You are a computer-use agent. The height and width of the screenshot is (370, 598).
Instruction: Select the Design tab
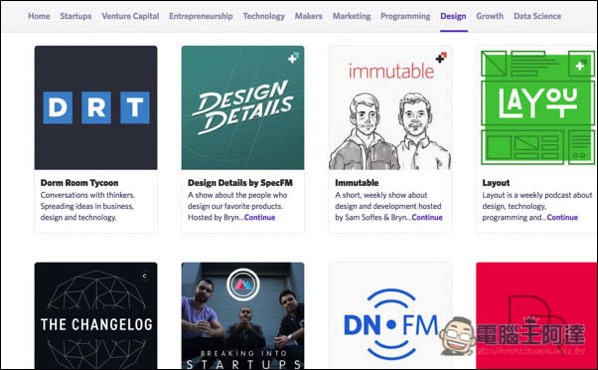(x=453, y=16)
